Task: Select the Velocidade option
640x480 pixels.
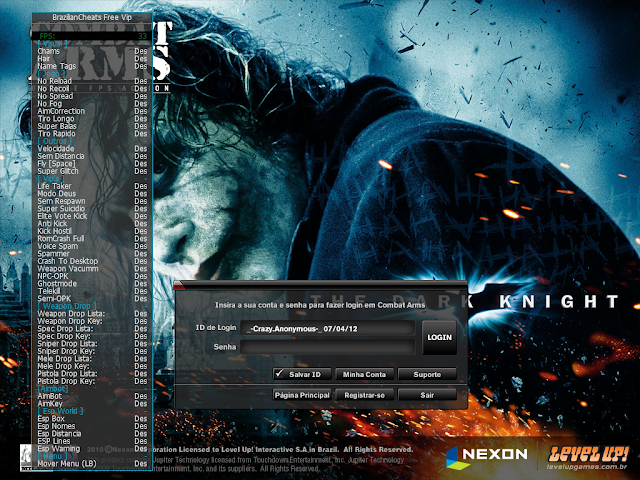Action: 92,149
